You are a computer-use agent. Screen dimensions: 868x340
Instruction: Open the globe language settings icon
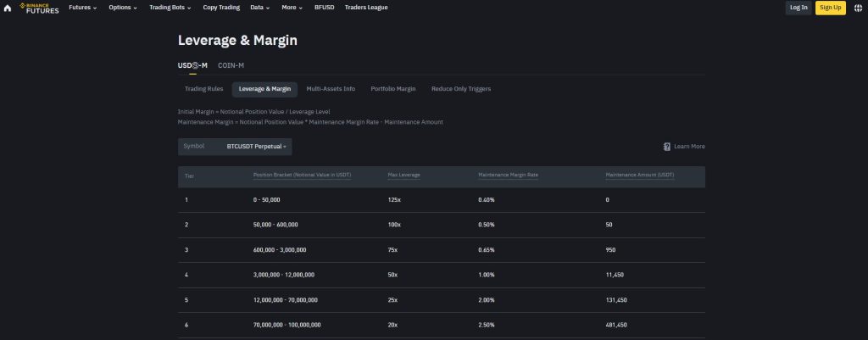858,8
